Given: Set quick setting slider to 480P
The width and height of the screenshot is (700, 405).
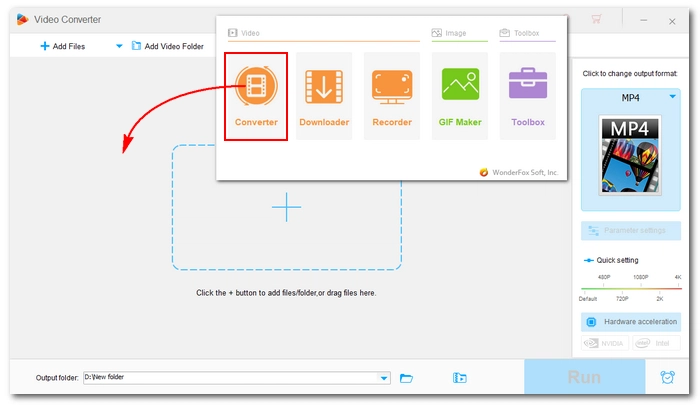Looking at the screenshot, I should (x=604, y=277).
